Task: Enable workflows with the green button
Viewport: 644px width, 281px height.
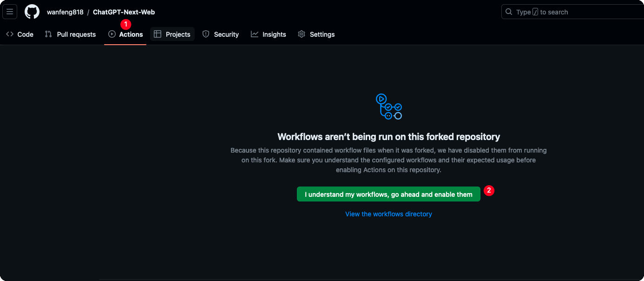Action: point(388,194)
